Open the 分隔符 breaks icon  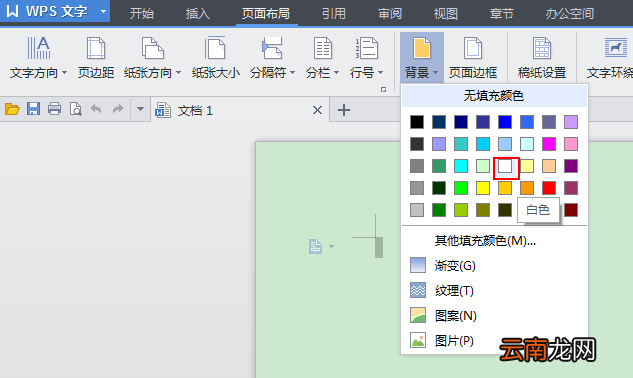272,48
